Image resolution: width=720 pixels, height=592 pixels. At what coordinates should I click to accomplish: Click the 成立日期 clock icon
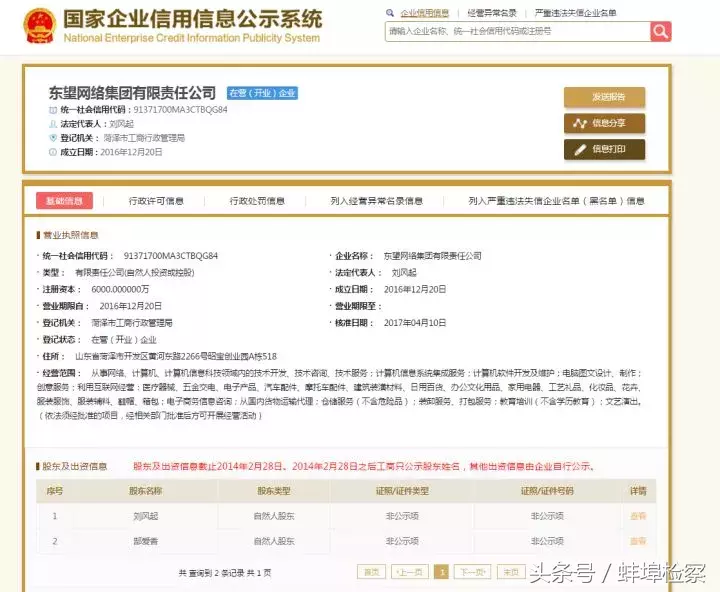coord(53,152)
